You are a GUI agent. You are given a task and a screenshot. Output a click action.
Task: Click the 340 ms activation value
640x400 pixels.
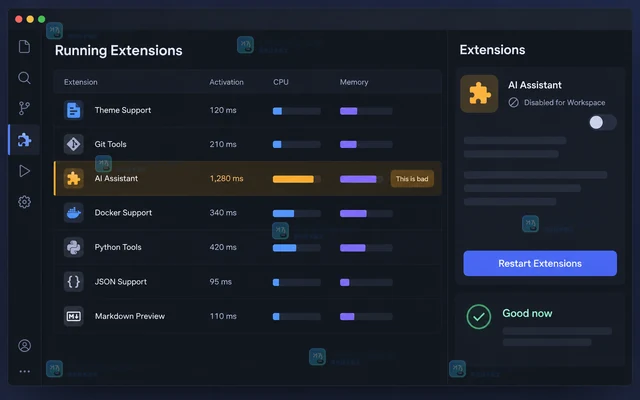coord(223,213)
